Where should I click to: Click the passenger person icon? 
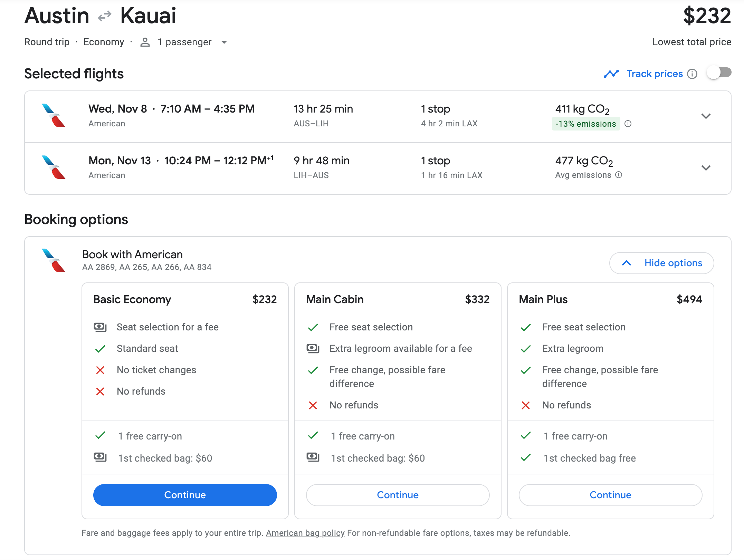tap(145, 42)
